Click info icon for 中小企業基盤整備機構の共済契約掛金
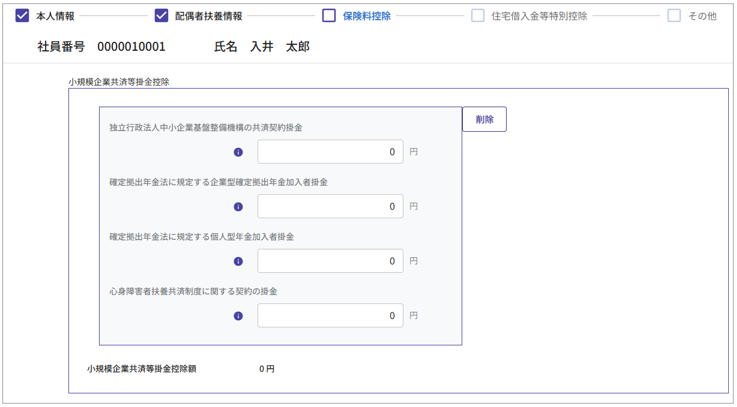The height and width of the screenshot is (407, 737). [238, 153]
